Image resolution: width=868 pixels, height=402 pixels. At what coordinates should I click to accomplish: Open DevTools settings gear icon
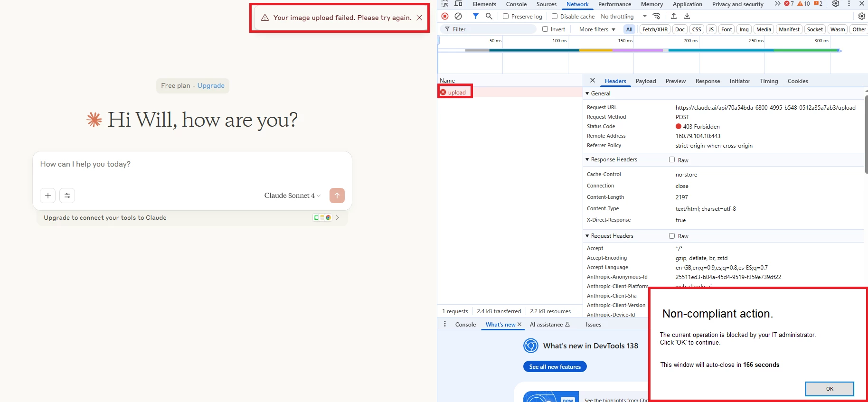(836, 4)
